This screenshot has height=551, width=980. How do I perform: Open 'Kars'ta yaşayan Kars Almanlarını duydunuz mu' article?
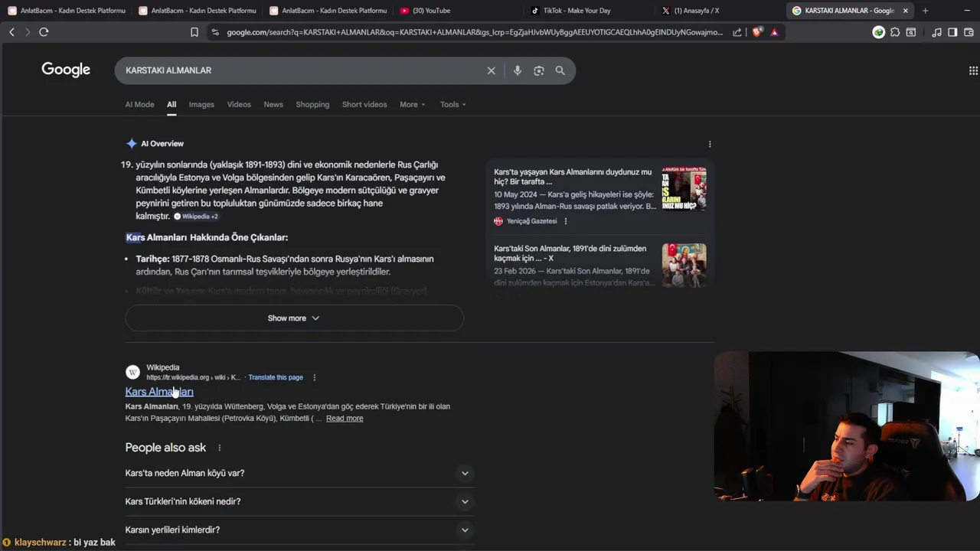[573, 177]
